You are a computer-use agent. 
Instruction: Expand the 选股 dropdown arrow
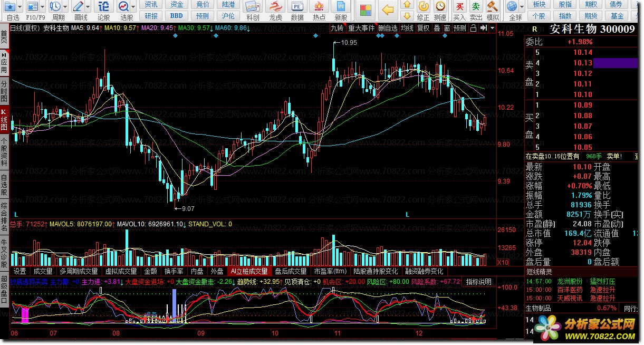(133, 6)
